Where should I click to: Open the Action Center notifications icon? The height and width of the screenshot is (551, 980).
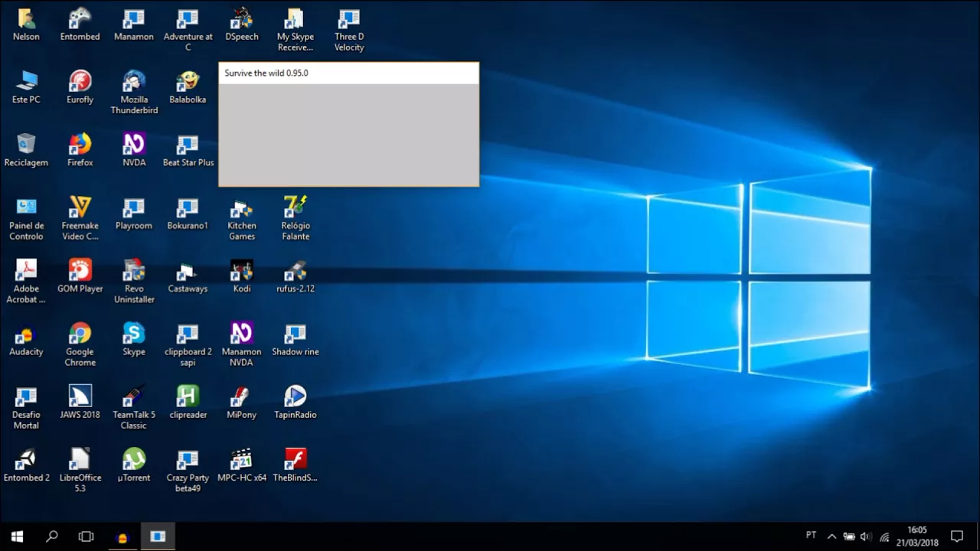(957, 536)
